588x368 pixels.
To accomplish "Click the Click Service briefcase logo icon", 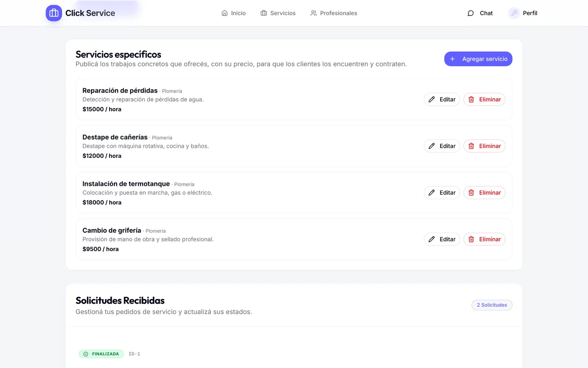I will [54, 13].
